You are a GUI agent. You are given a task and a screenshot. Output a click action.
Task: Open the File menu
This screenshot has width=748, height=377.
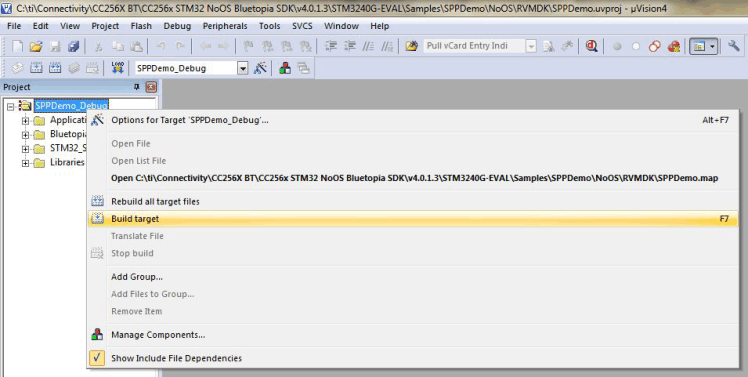(14, 26)
